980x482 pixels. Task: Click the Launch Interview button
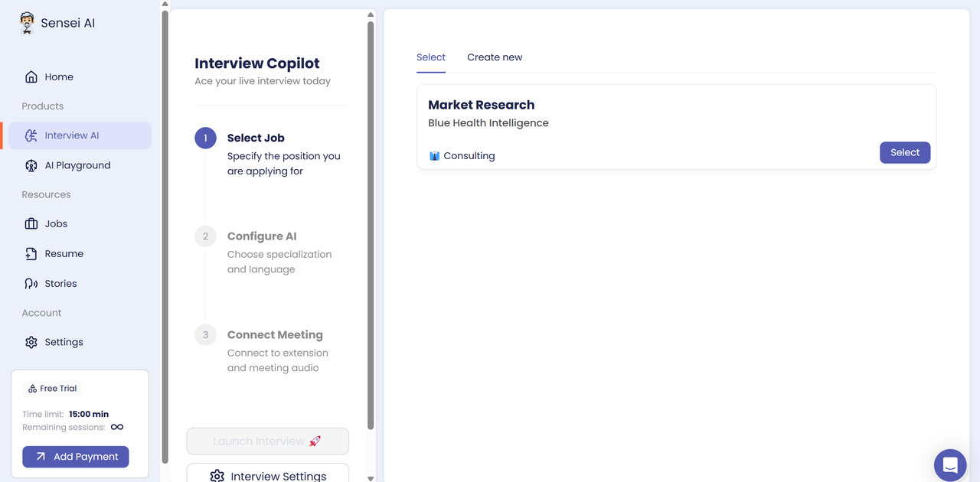[x=268, y=441]
